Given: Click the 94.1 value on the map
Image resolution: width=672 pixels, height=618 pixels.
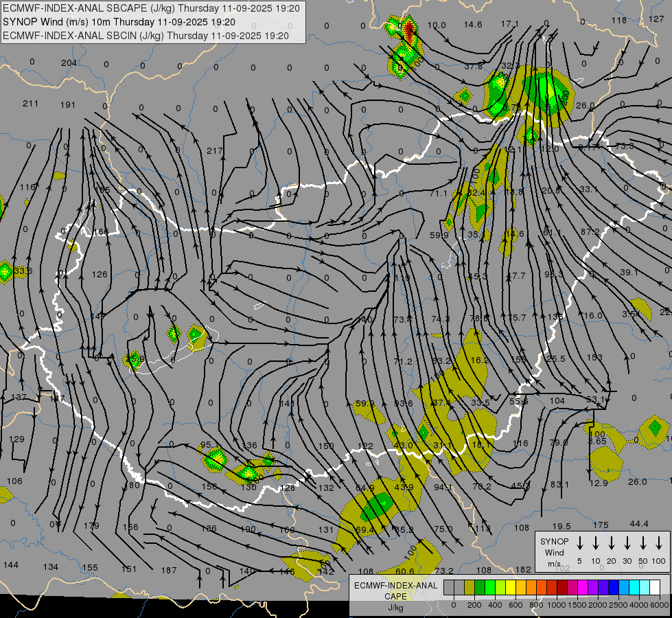Looking at the screenshot, I should pyautogui.click(x=443, y=487).
